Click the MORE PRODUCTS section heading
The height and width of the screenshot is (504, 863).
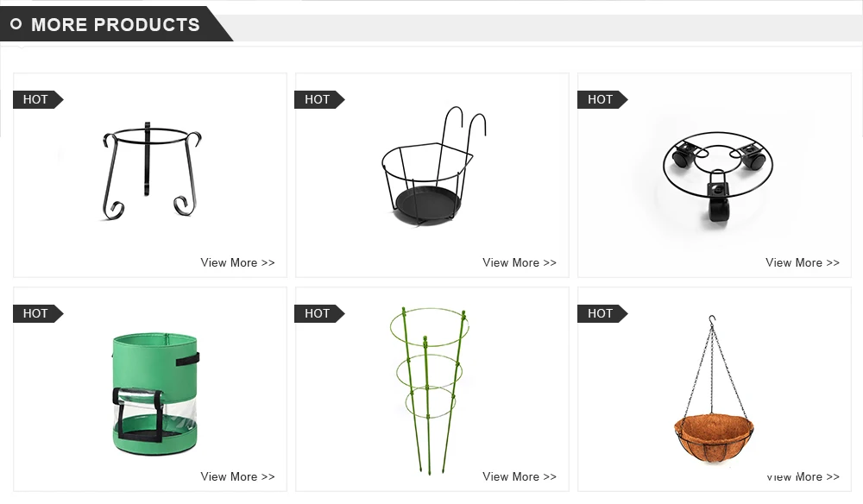pyautogui.click(x=115, y=25)
